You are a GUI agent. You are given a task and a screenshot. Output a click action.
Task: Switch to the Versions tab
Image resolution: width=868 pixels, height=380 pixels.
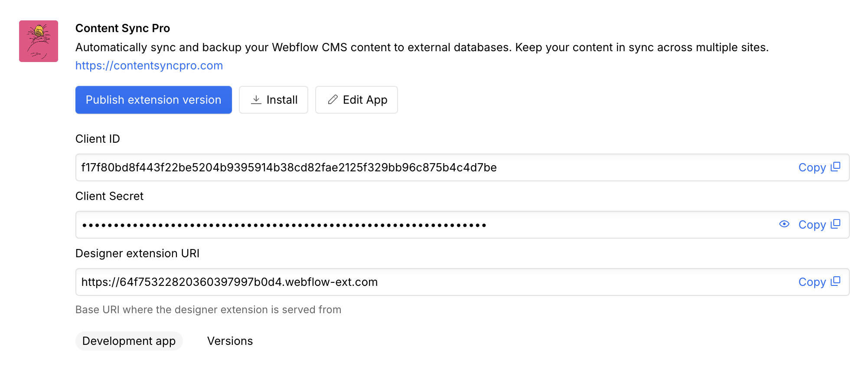point(230,341)
